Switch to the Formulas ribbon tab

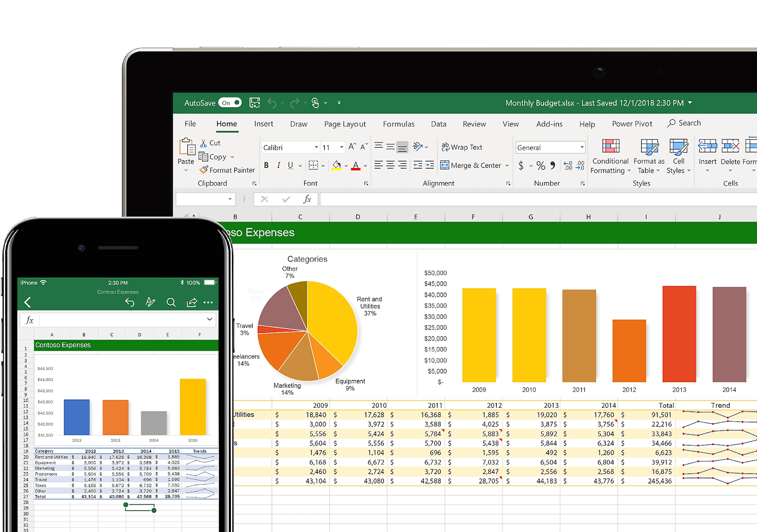click(398, 124)
